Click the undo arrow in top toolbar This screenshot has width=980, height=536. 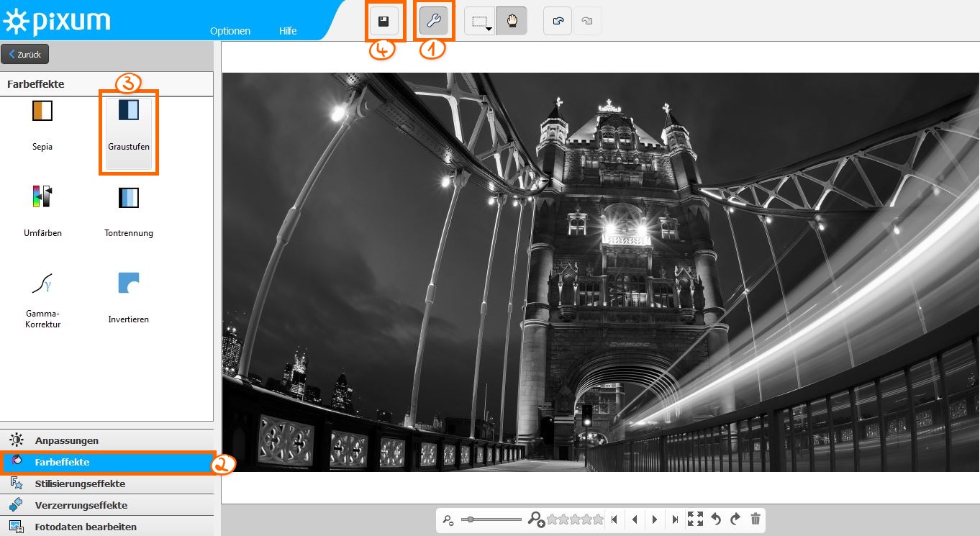[558, 22]
